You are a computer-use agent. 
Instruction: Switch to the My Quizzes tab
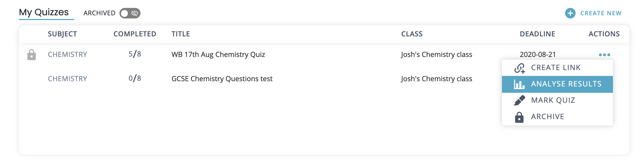(44, 12)
